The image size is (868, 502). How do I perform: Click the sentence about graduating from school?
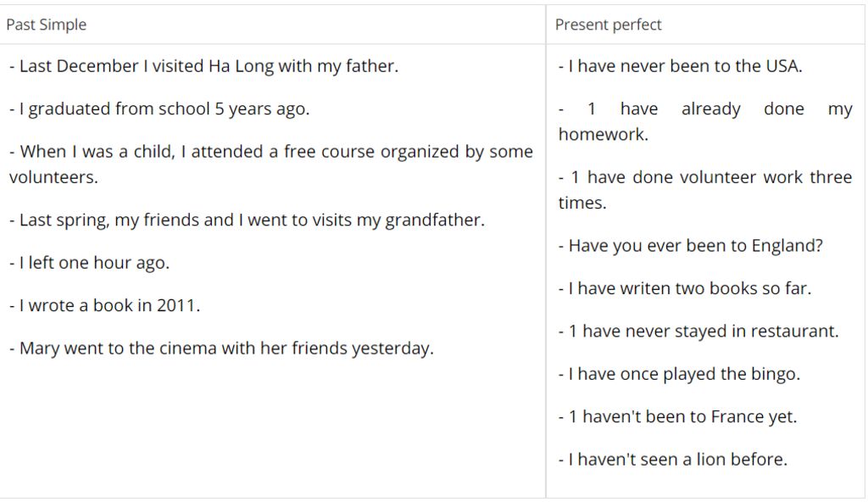159,109
